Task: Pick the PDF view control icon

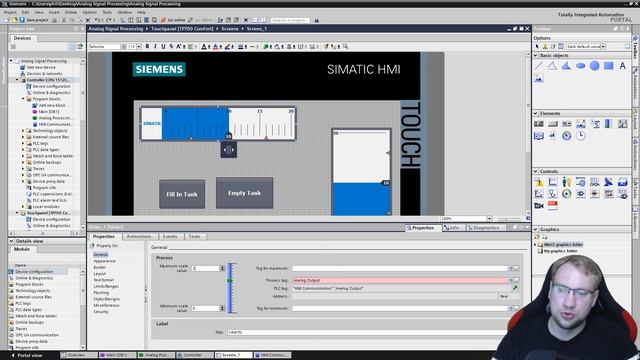Action: (553, 206)
